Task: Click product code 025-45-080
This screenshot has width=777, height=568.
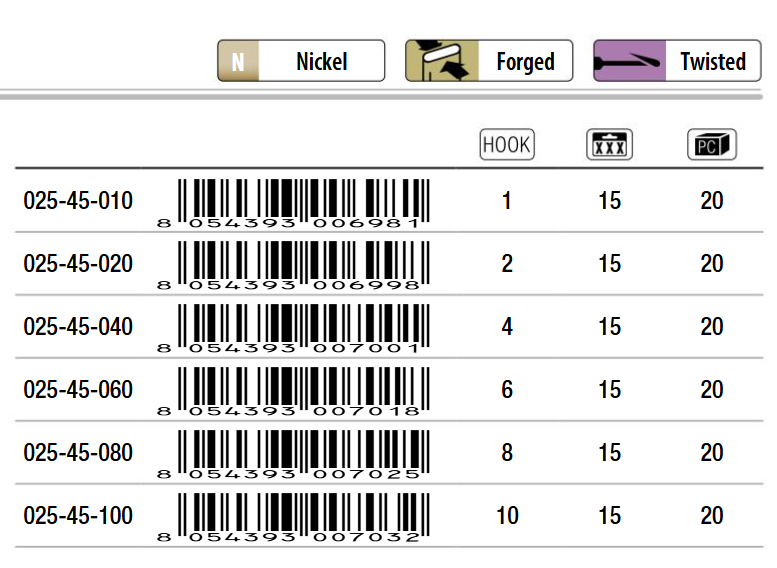Action: click(x=78, y=453)
